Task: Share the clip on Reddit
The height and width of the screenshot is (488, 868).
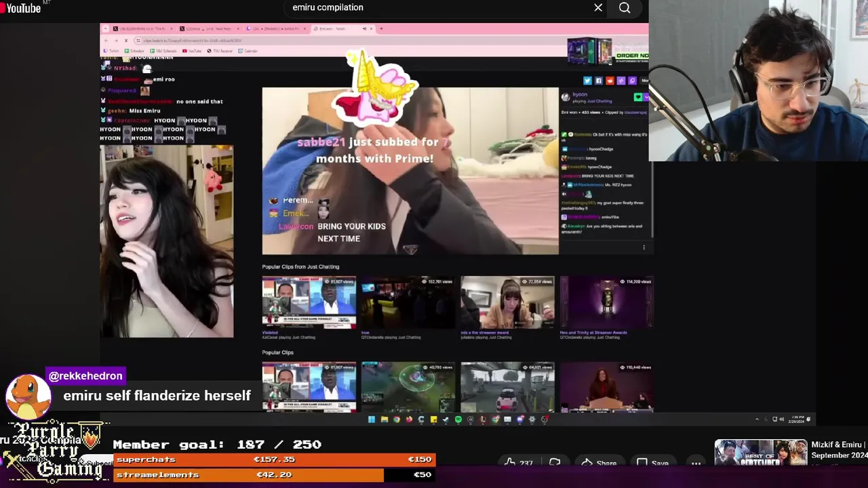Action: pyautogui.click(x=610, y=81)
